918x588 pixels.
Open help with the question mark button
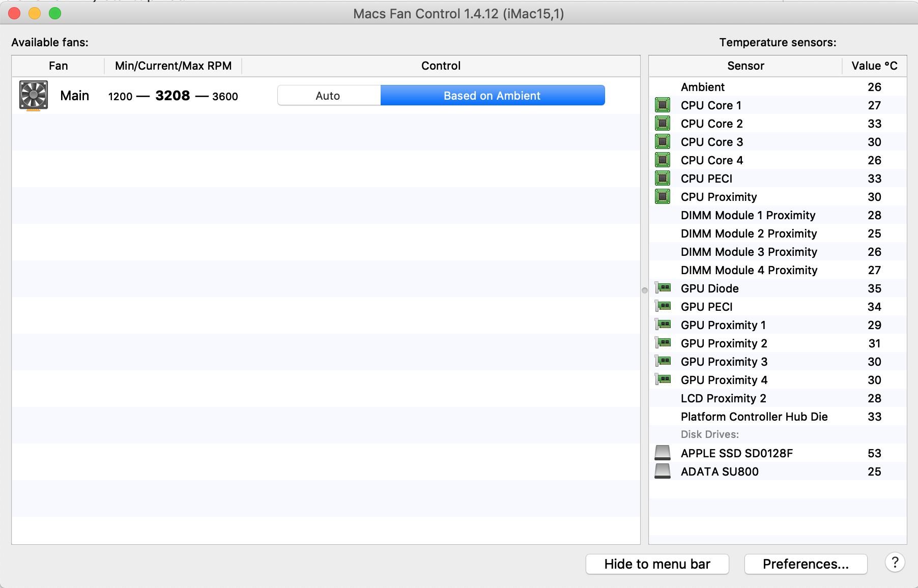point(895,563)
